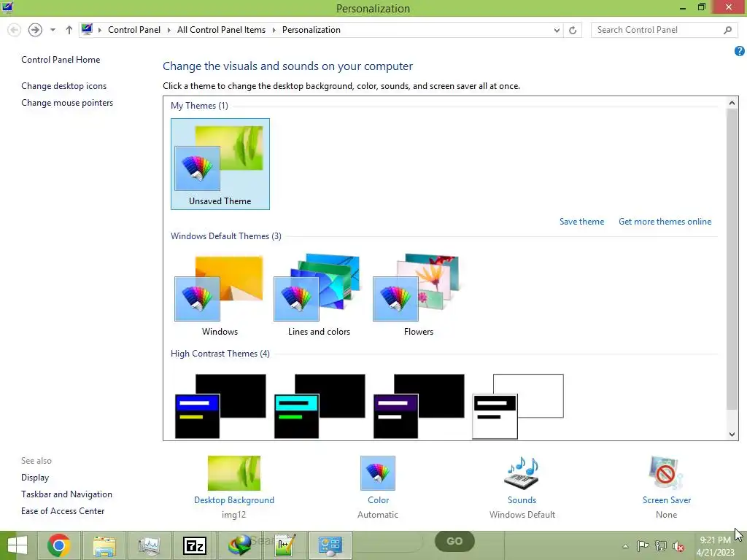Open Change desktop icons link
The width and height of the screenshot is (747, 560).
64,86
